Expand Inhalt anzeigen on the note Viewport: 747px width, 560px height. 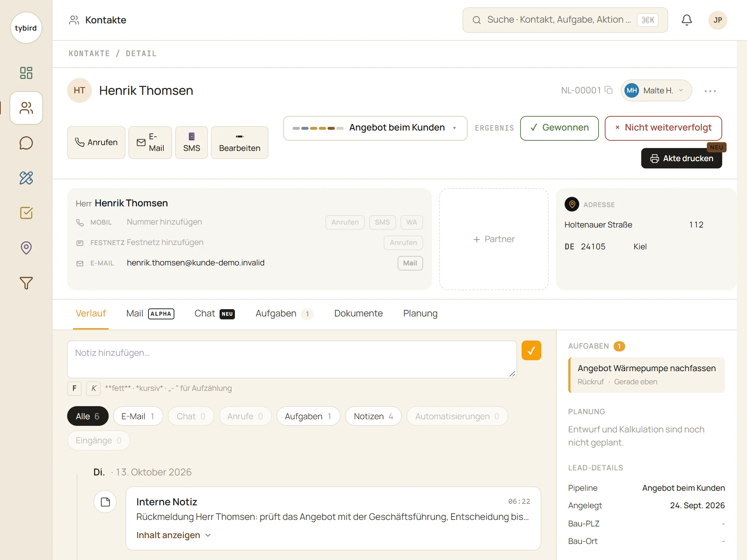174,535
